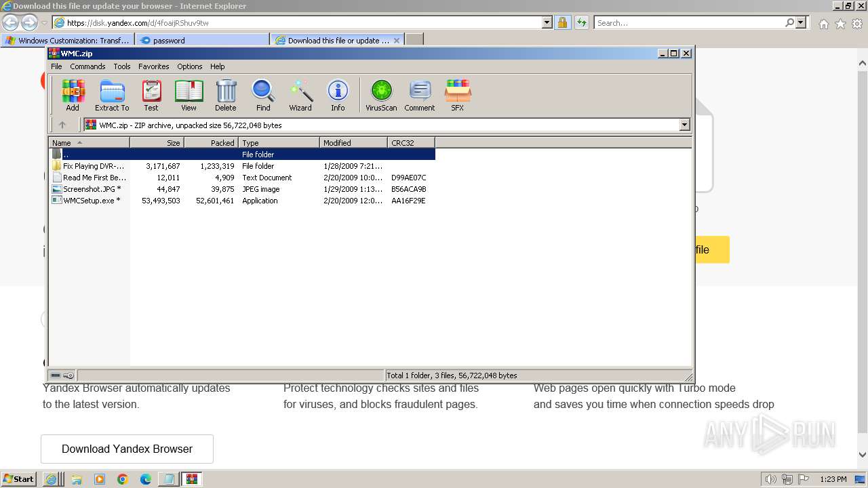868x488 pixels.
Task: Add an archive Comment
Action: [x=420, y=95]
